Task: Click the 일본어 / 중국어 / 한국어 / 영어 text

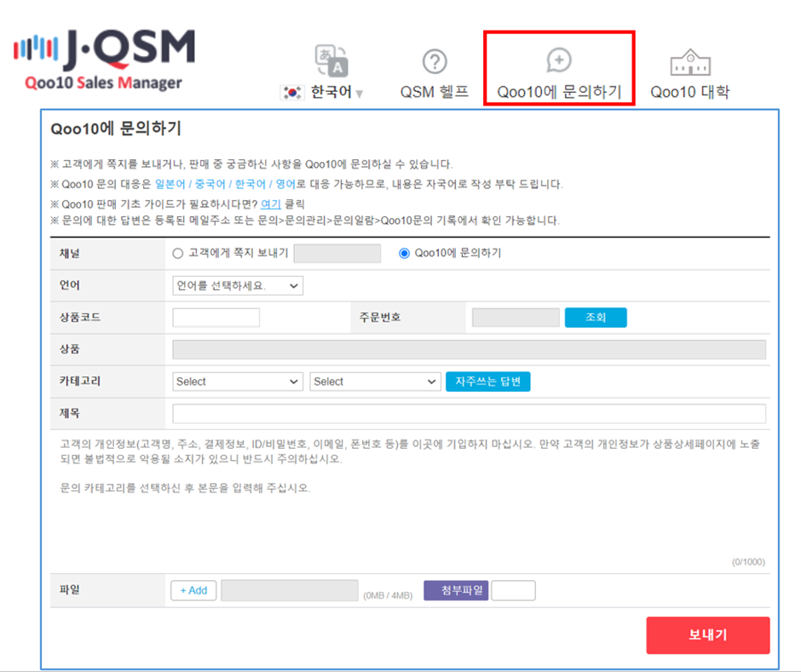Action: pos(225,184)
